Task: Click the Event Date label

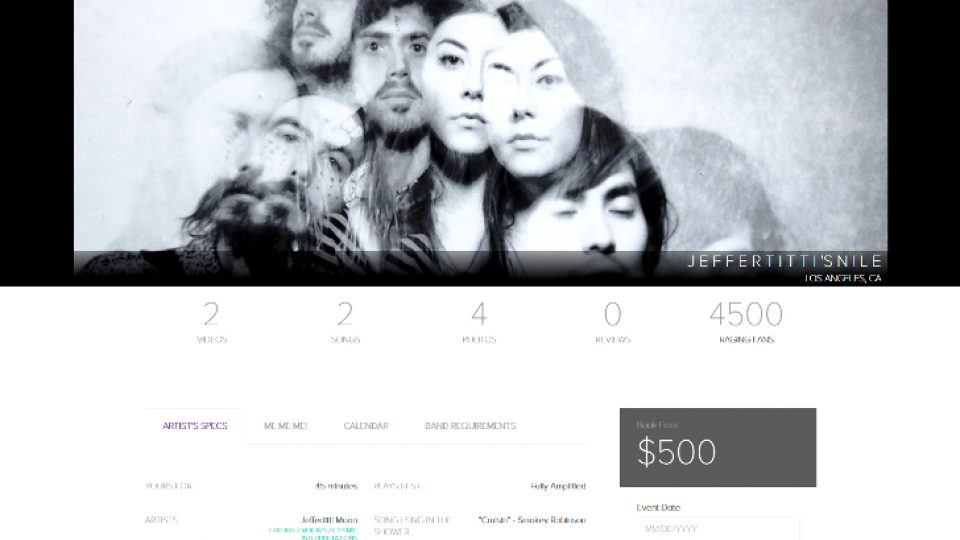Action: [x=658, y=508]
